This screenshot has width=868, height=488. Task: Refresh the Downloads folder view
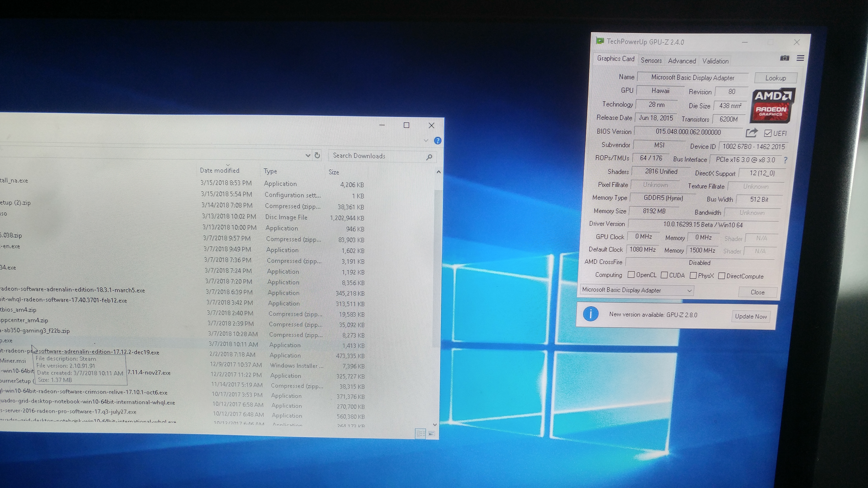pos(317,155)
